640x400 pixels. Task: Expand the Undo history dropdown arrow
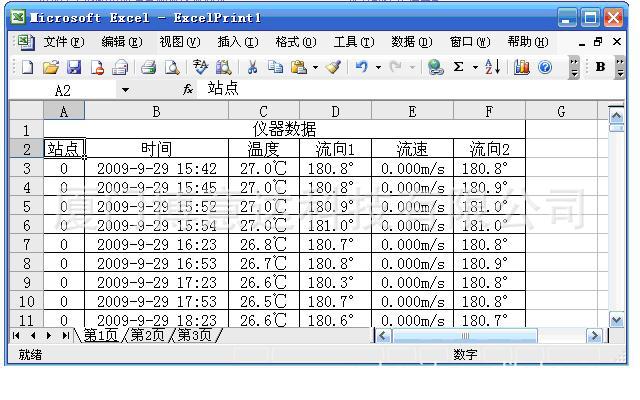pyautogui.click(x=378, y=68)
